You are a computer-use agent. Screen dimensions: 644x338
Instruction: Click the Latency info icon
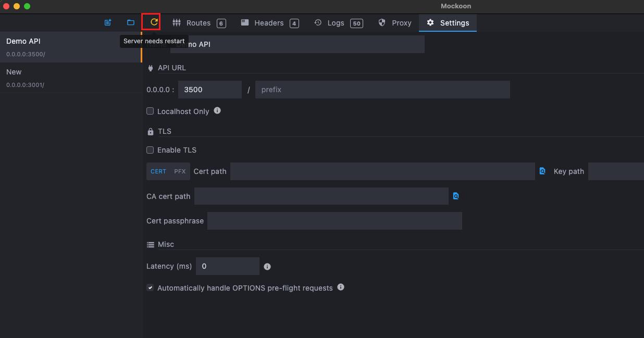(x=267, y=267)
